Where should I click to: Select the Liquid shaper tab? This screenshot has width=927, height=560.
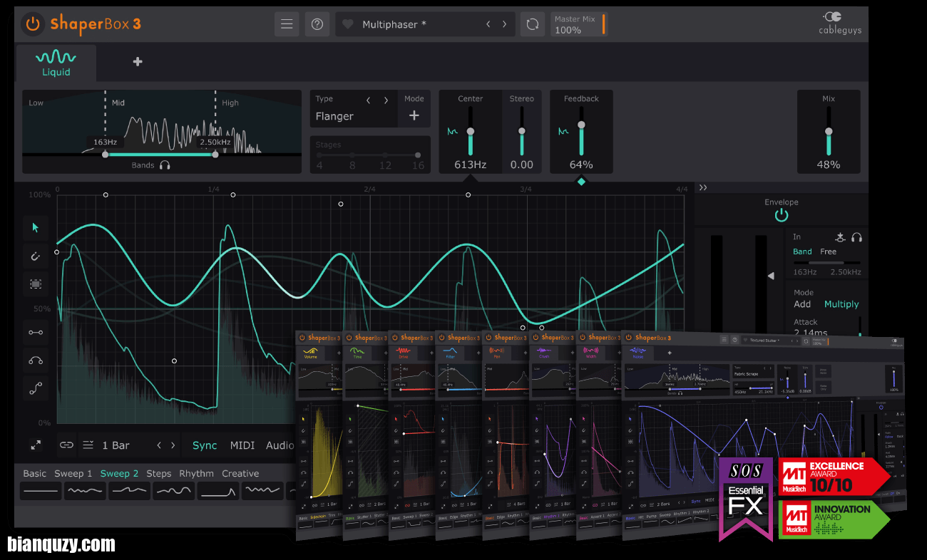(x=56, y=63)
